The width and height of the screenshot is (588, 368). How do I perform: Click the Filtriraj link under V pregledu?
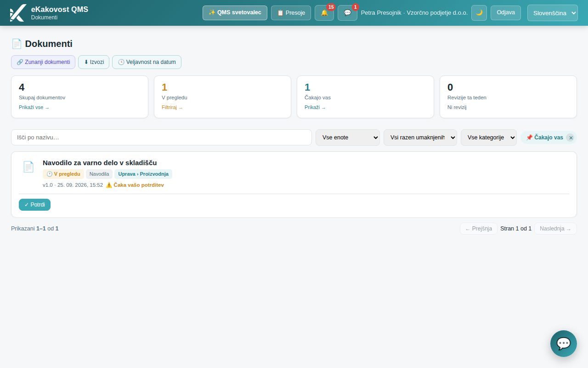[172, 108]
